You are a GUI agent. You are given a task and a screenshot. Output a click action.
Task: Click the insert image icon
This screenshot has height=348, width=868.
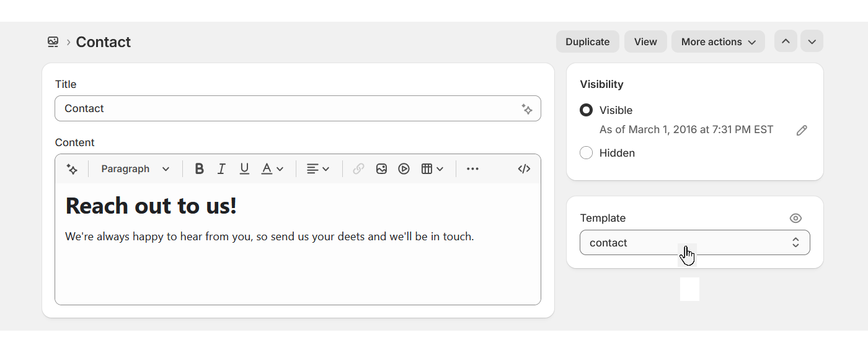click(x=381, y=169)
